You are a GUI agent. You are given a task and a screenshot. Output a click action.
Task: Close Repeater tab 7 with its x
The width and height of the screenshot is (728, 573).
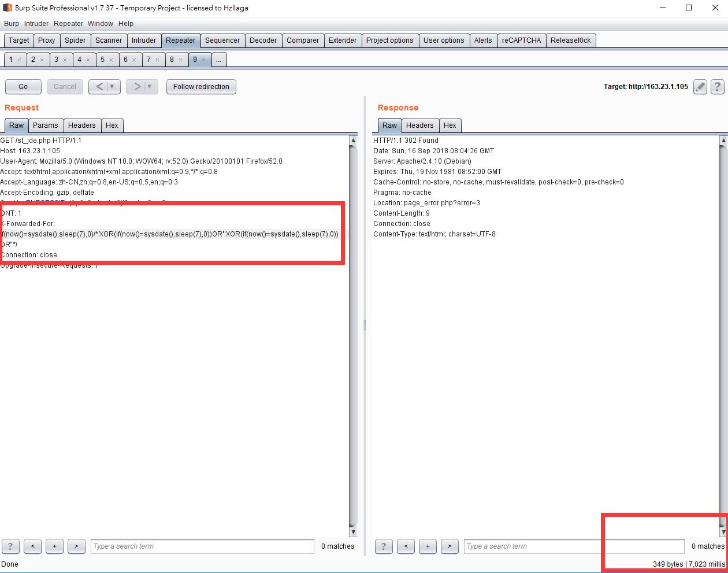(x=157, y=60)
